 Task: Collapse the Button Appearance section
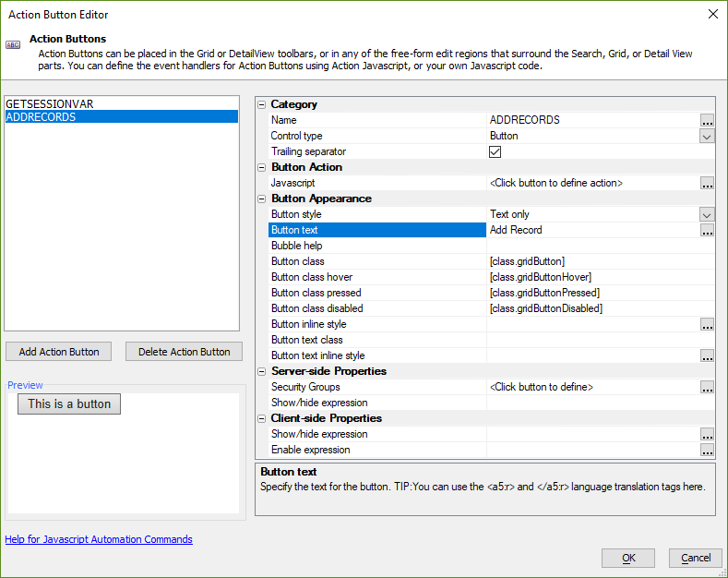(x=262, y=199)
